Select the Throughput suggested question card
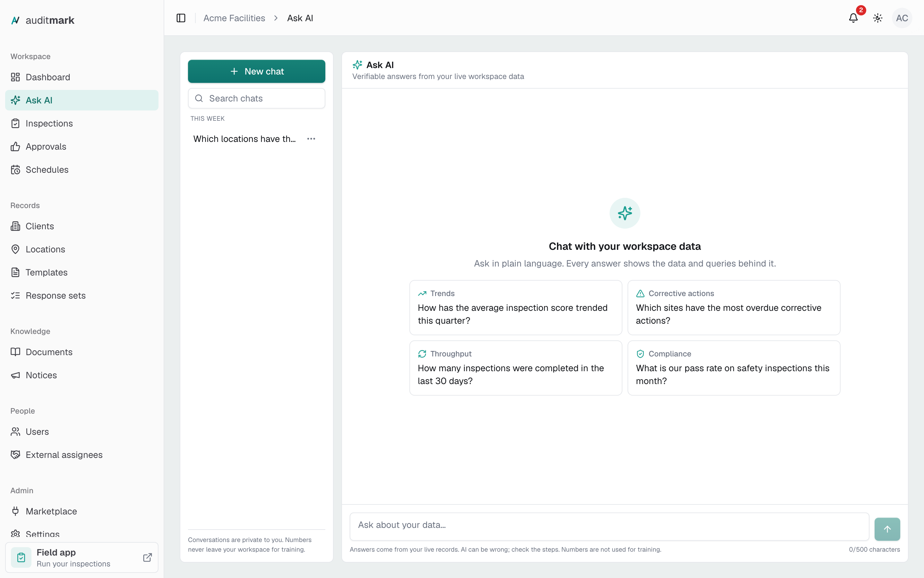924x578 pixels. pyautogui.click(x=516, y=368)
